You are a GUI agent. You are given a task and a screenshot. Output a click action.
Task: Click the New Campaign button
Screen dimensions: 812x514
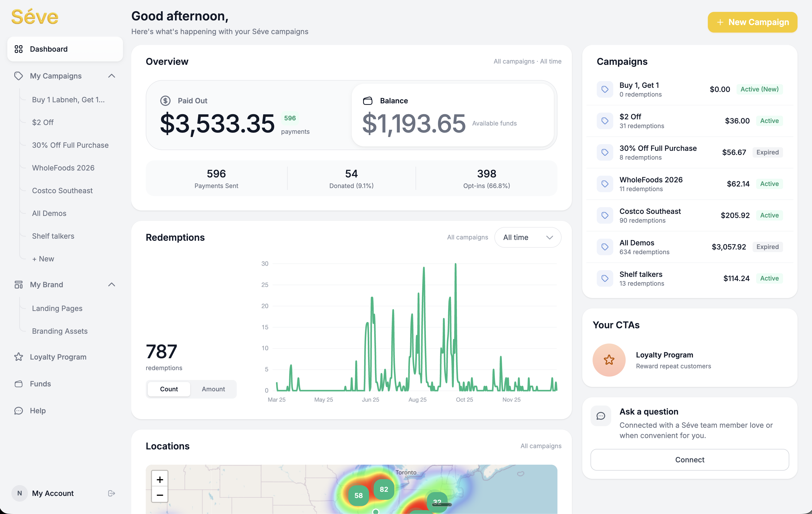click(x=752, y=22)
